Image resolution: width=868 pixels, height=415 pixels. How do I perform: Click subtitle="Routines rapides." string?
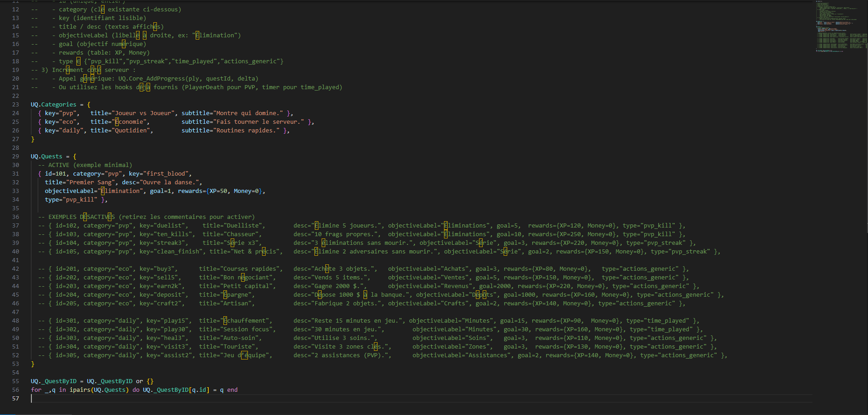pos(231,131)
